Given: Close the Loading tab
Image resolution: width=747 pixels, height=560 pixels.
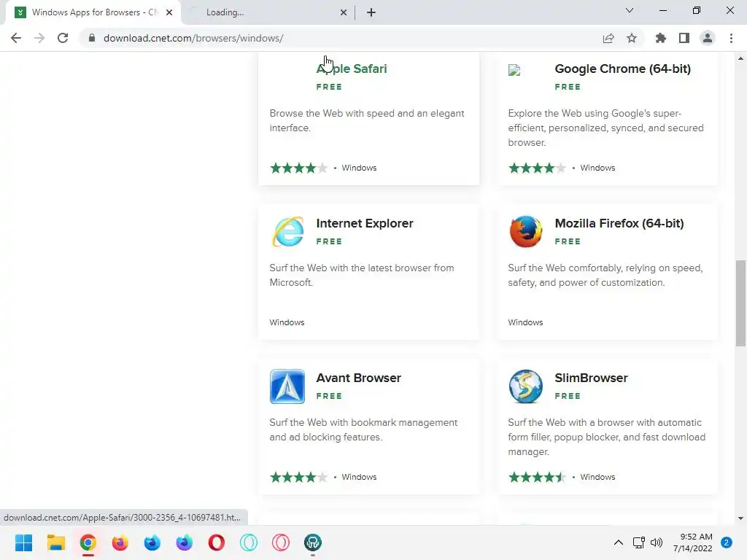Looking at the screenshot, I should coord(344,12).
